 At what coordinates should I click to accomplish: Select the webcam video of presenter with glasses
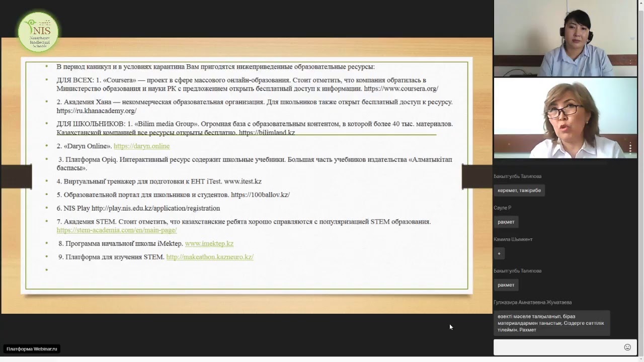(566, 118)
